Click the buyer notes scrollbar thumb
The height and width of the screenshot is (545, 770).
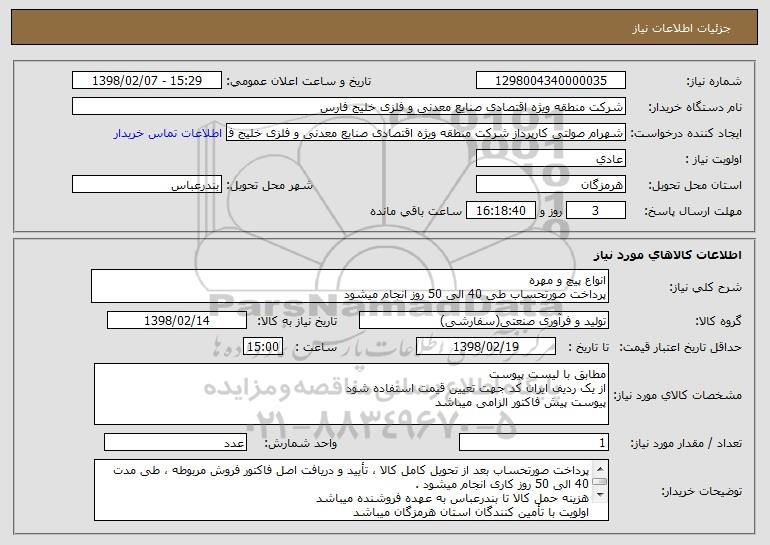(x=600, y=482)
